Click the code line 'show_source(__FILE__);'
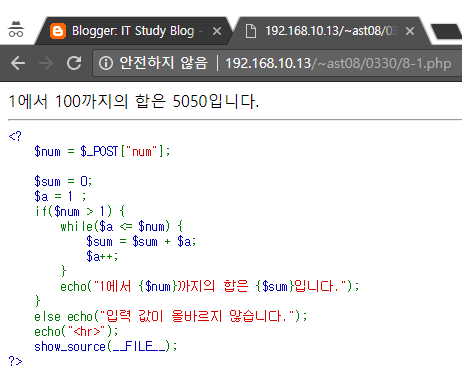This screenshot has width=462, height=377. [106, 347]
